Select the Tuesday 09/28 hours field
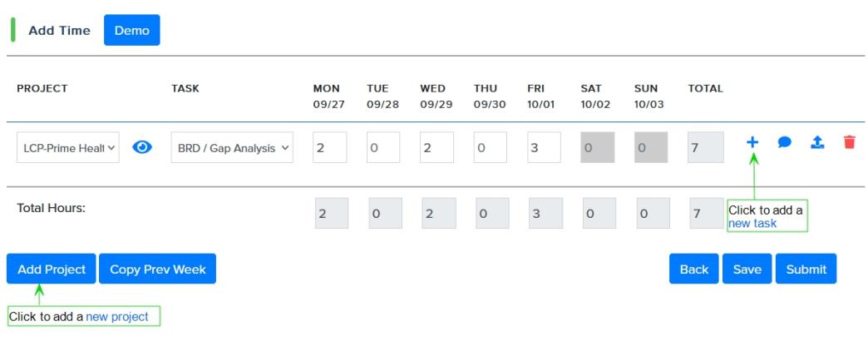This screenshot has height=341, width=868. coord(383,147)
